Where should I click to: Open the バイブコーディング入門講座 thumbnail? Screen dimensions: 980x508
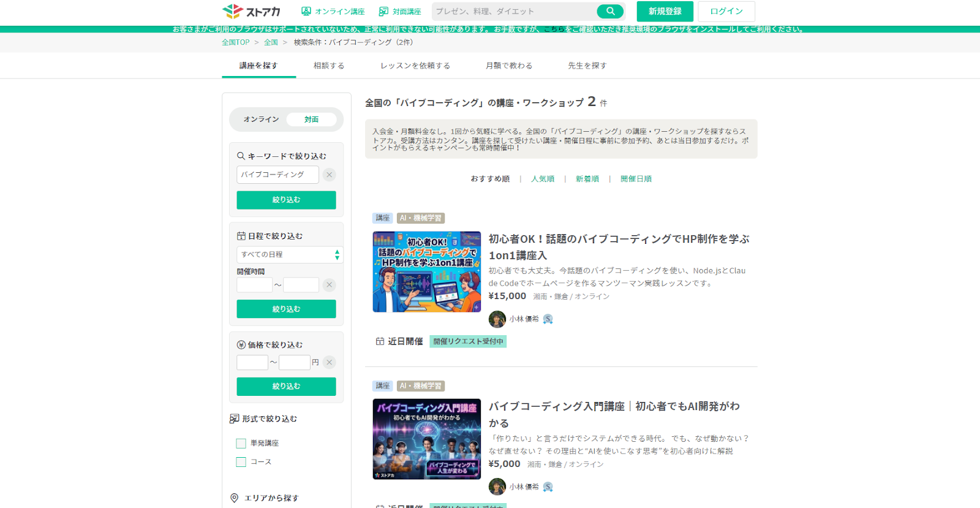click(x=427, y=439)
